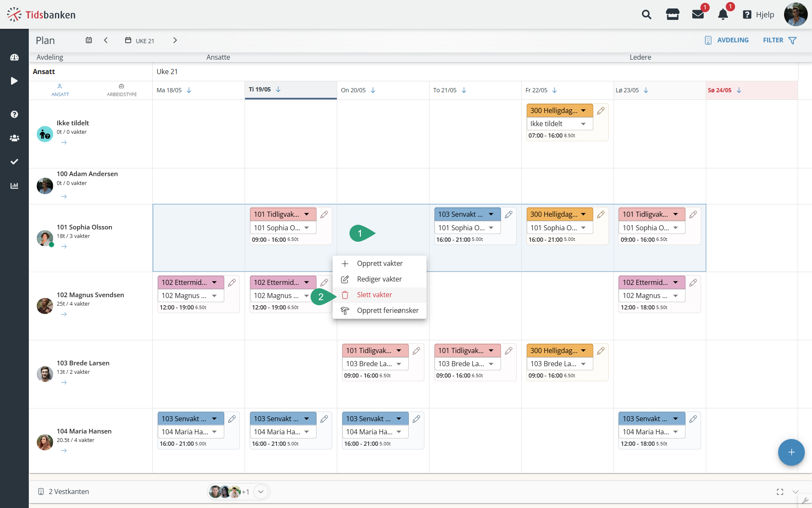Switch to ANSATT view toggle
The width and height of the screenshot is (812, 508).
[x=60, y=90]
